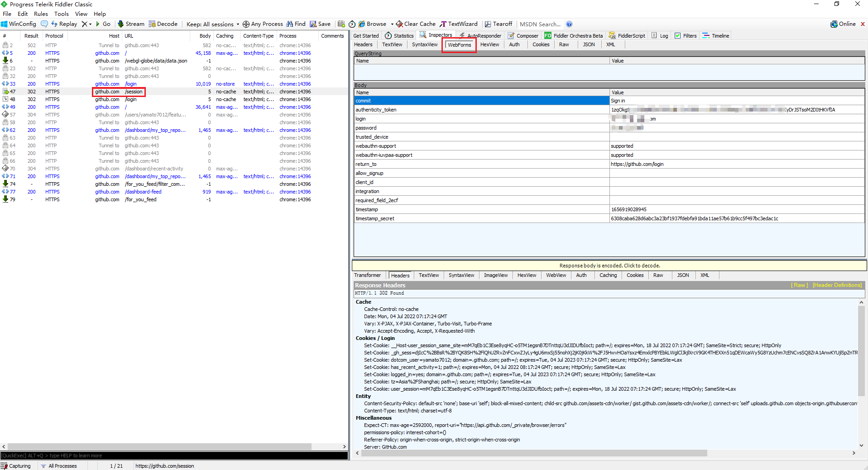Click the QuickExec command input box

point(174,455)
